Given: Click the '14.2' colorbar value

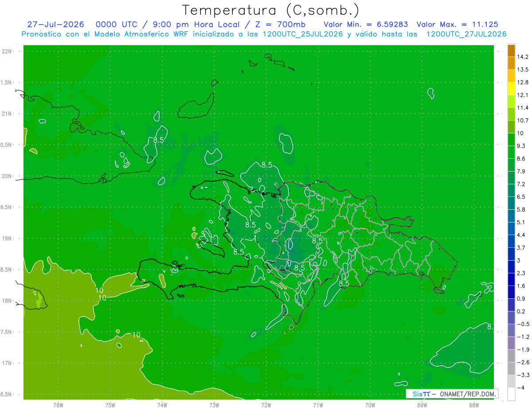Looking at the screenshot, I should (523, 57).
